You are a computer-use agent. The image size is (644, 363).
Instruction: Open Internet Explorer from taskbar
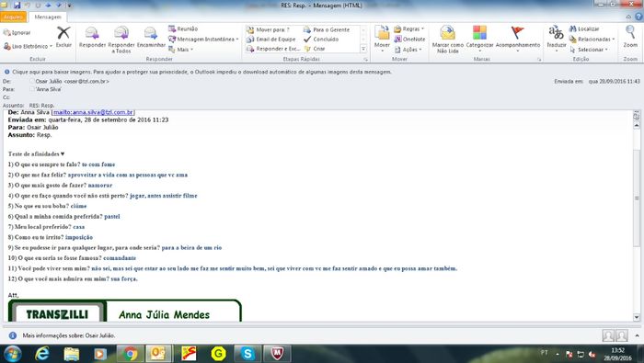coord(42,354)
